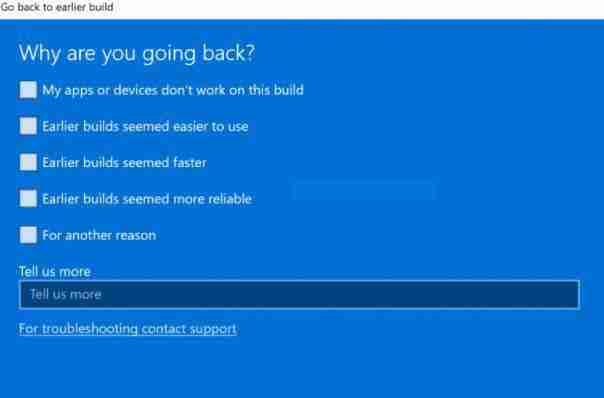Select the Earlier builds seemed more reliable checkbox
This screenshot has height=398, width=604.
(28, 199)
